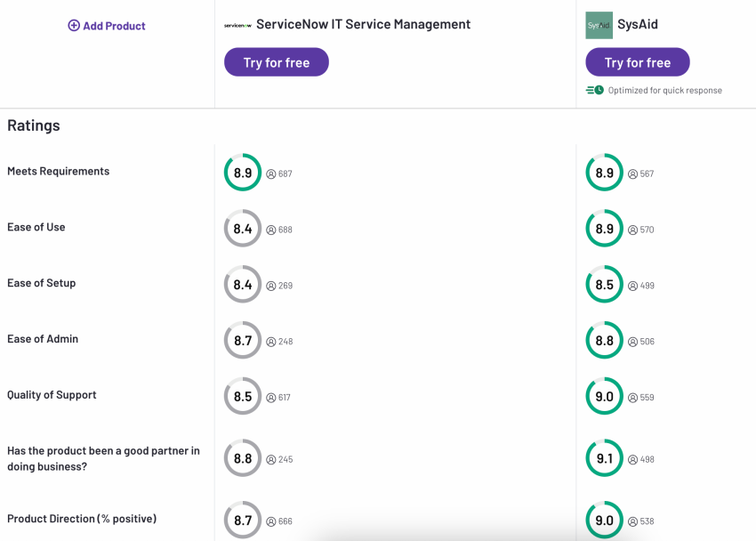Click ServiceNow's 8.8 good partner score
This screenshot has height=541, width=756.
243,458
